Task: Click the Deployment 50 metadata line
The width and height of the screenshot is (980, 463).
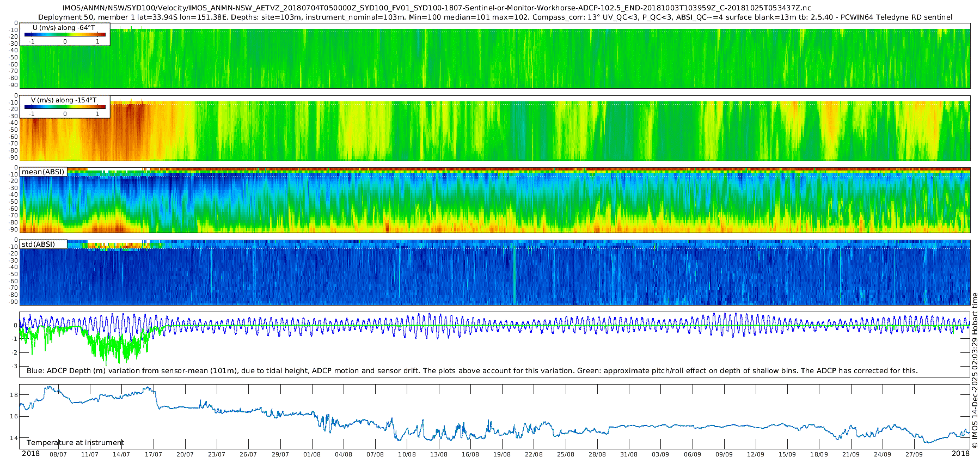Action: click(495, 17)
